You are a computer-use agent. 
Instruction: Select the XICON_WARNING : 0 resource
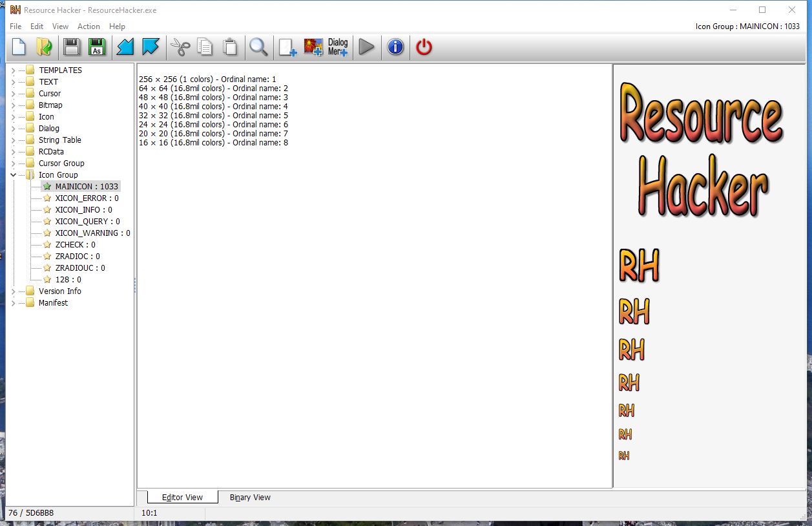pyautogui.click(x=92, y=233)
